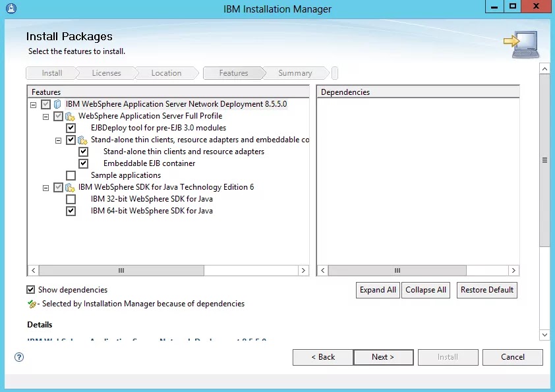Viewport: 555px width, 392px height.
Task: Click the IBM Installation Manager title bar icon
Action: tap(11, 8)
